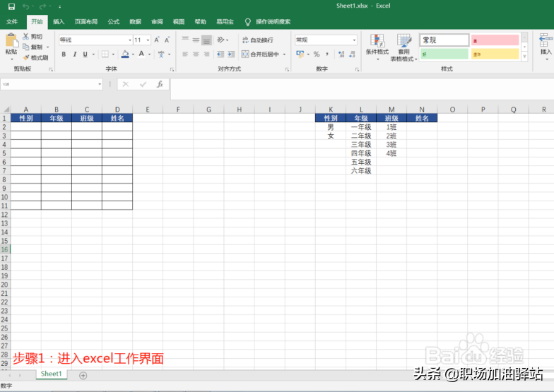Switch to the Data (数据) tab
554x392 pixels.
coord(136,21)
